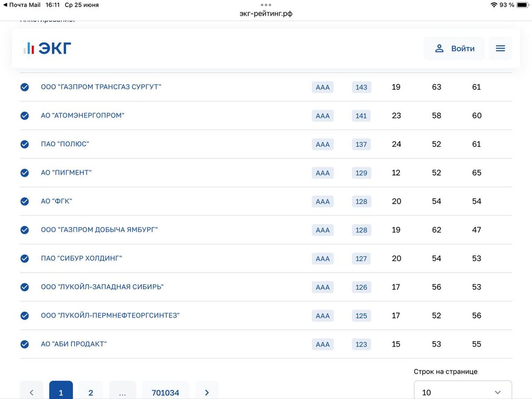Screen dimensions: 532x399
Task: Click score badge 141
Action: (361, 116)
